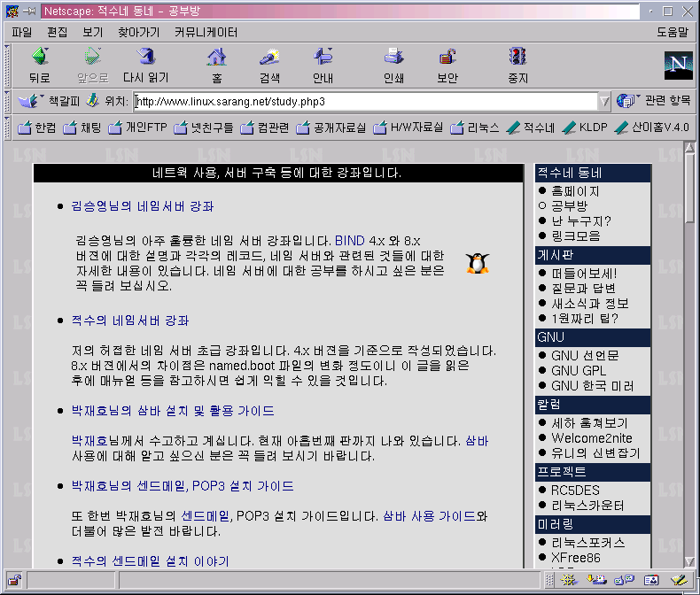Go to Home (홈) page icon

[215, 66]
